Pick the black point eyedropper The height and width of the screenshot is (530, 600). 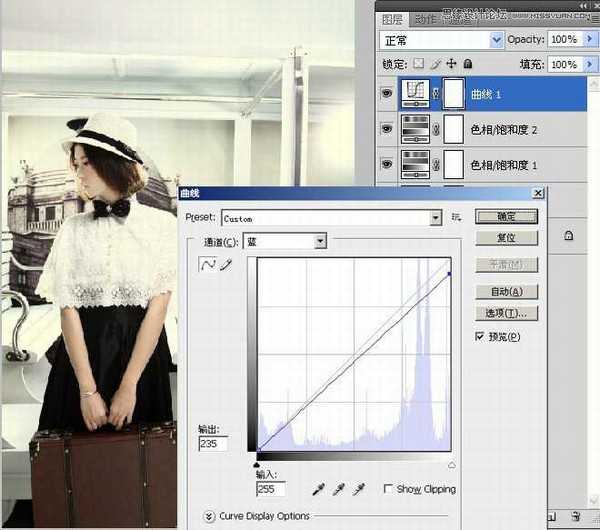317,489
